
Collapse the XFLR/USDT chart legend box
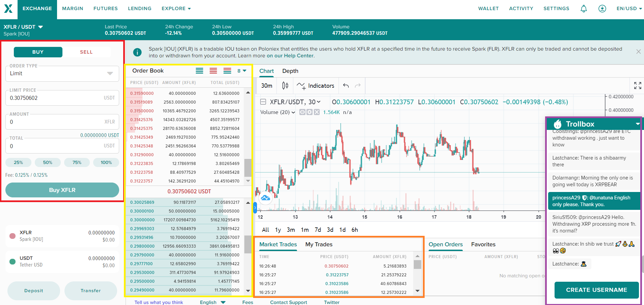pyautogui.click(x=263, y=102)
